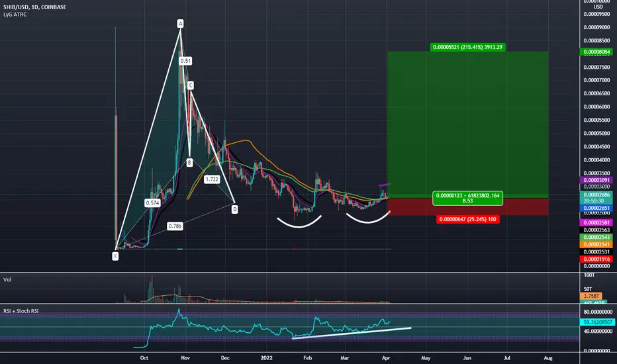
Task: Click the Oct label on time axis
Action: pos(144,358)
